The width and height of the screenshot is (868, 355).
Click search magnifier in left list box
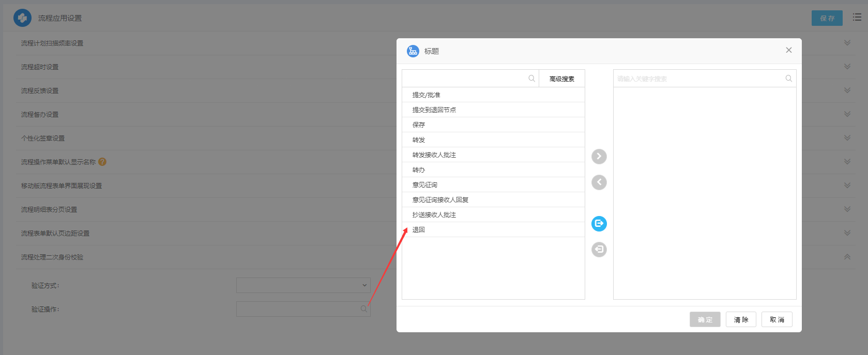pos(531,79)
